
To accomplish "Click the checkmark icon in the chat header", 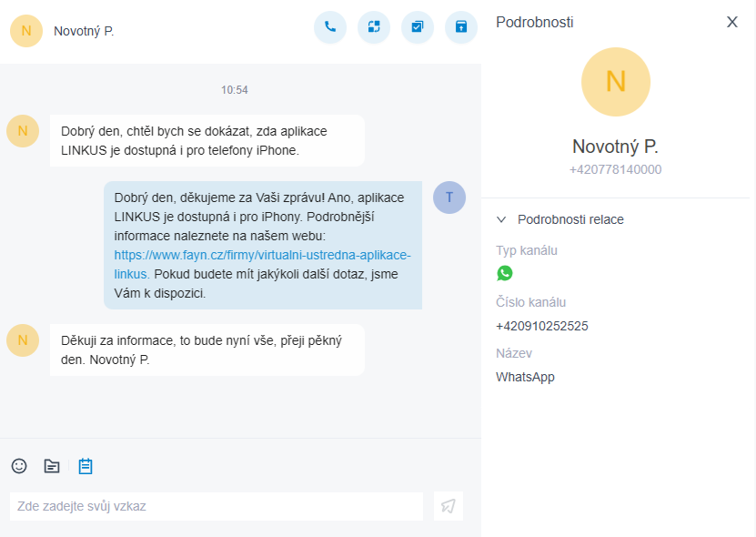I will click(418, 27).
